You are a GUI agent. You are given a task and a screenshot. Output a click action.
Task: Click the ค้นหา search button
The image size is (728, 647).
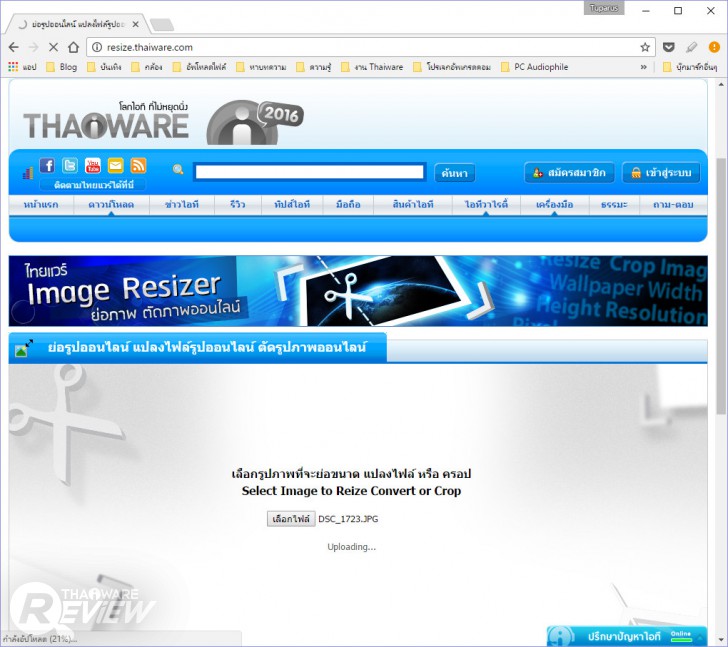point(455,173)
